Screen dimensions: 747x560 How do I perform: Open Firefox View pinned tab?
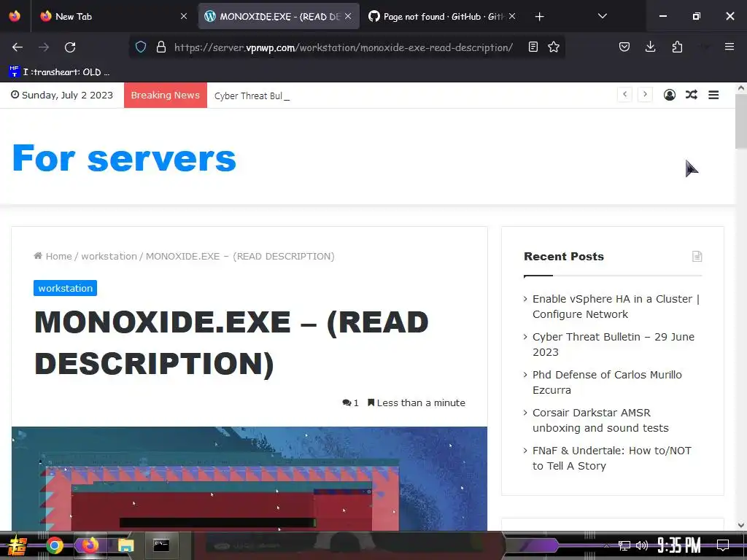pyautogui.click(x=15, y=16)
